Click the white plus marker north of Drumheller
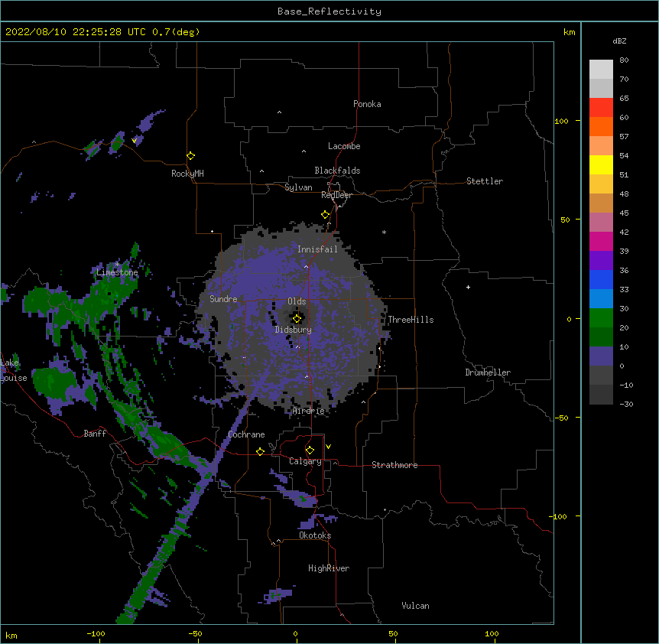 coord(468,287)
